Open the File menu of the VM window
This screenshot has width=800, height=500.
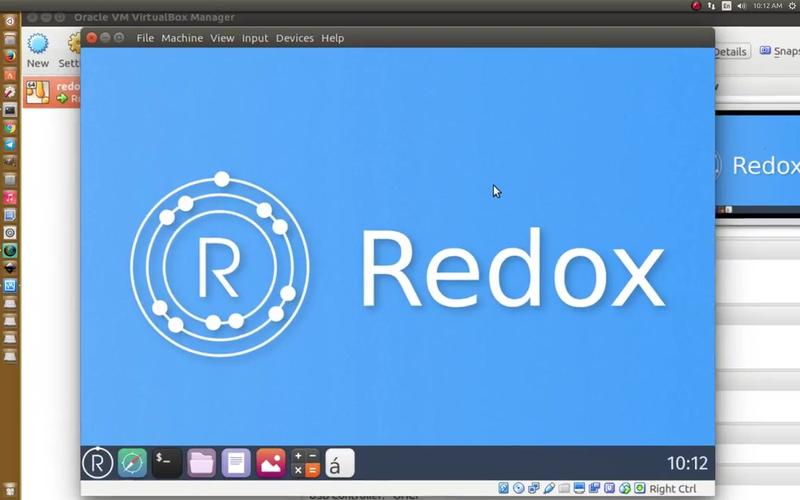click(x=145, y=38)
